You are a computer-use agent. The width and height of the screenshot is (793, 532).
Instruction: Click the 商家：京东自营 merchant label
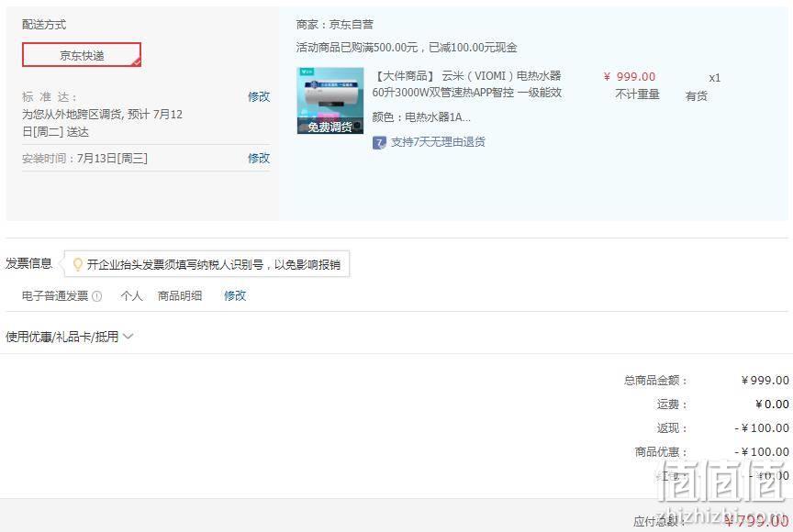point(335,24)
